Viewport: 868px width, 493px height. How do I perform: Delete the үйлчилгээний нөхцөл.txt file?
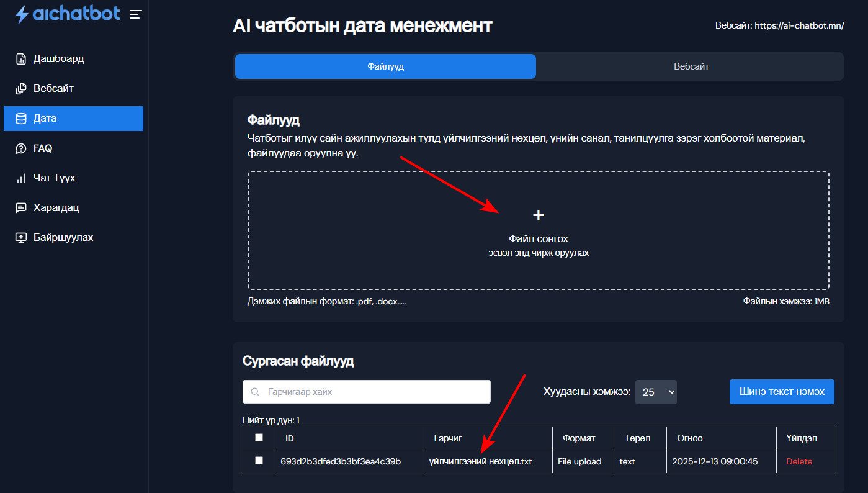799,461
